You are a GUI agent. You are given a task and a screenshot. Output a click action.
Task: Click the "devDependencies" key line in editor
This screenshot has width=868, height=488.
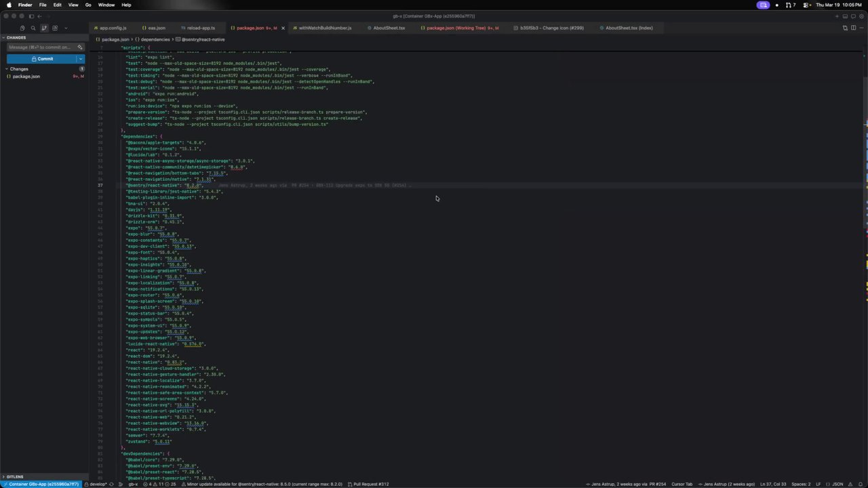pos(144,453)
